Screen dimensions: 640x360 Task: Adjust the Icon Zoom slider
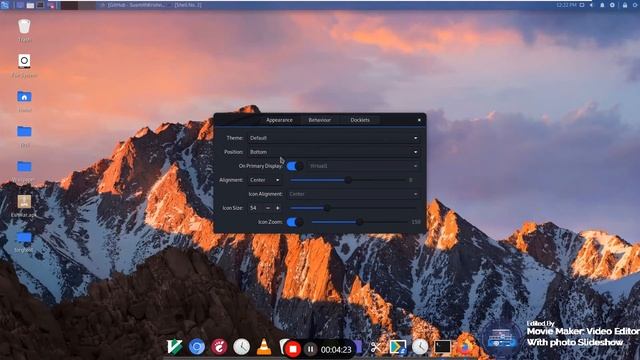click(x=359, y=222)
